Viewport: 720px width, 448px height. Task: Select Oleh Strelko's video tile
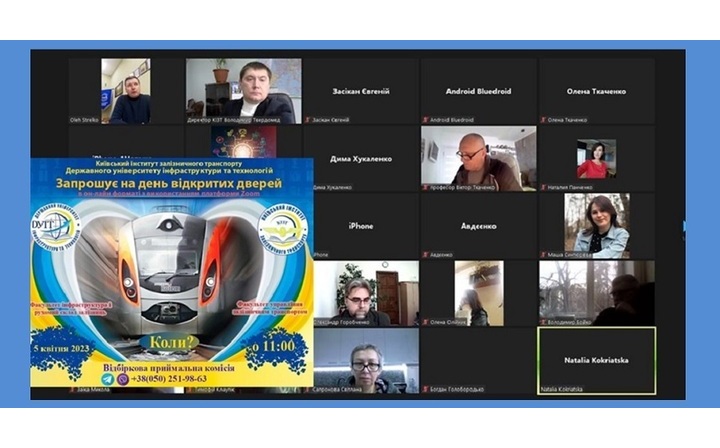(126, 91)
